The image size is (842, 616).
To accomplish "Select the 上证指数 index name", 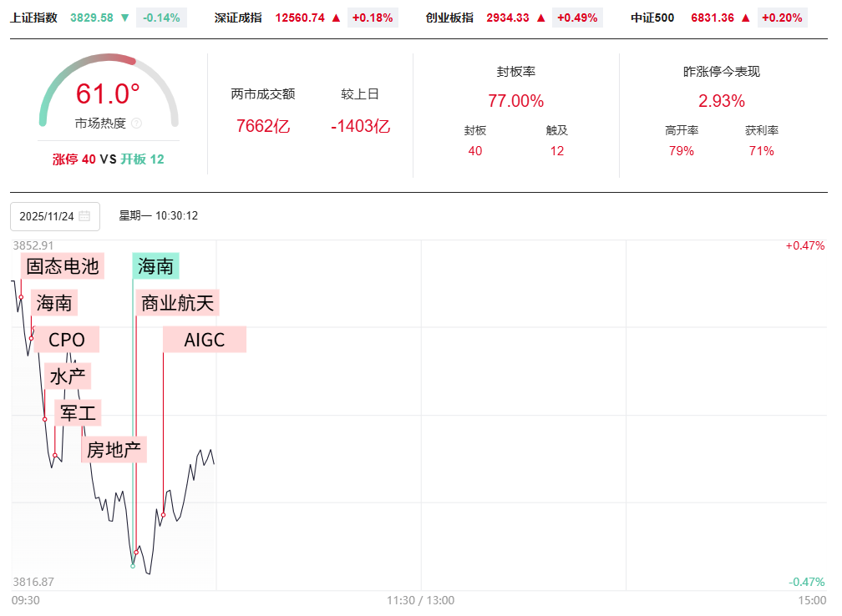I will click(34, 18).
